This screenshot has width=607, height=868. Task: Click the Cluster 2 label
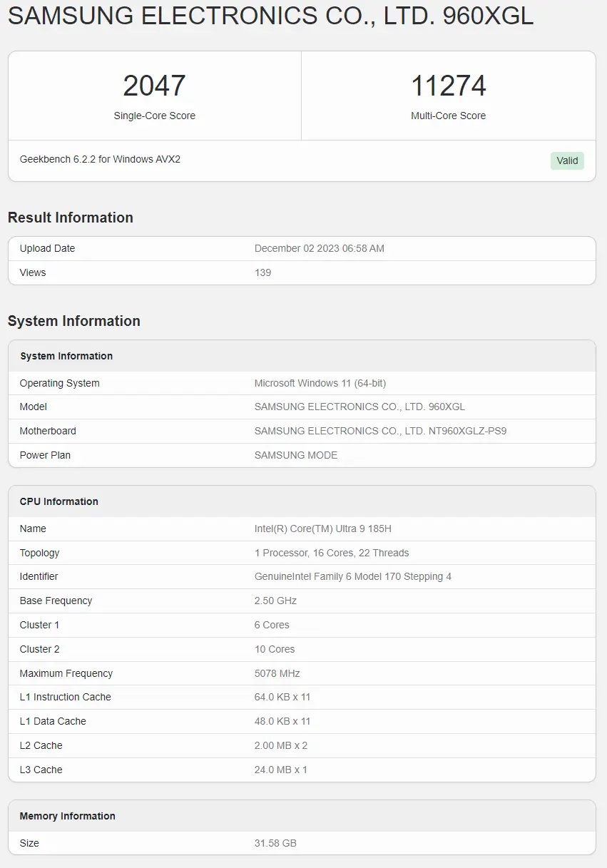40,649
